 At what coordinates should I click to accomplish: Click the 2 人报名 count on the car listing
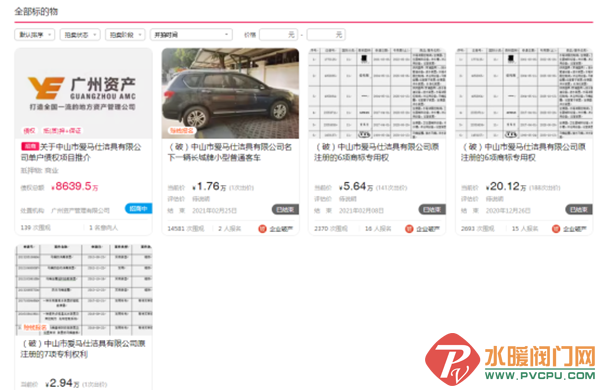[230, 229]
